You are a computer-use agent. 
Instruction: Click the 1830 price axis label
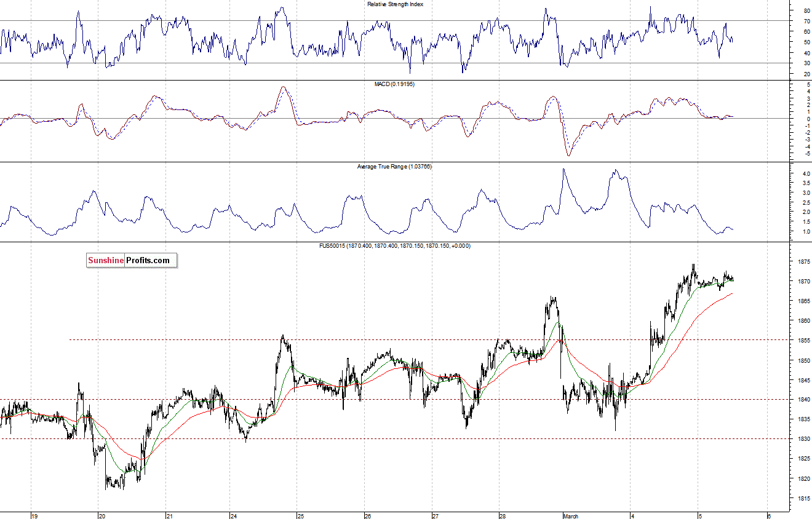click(x=804, y=439)
